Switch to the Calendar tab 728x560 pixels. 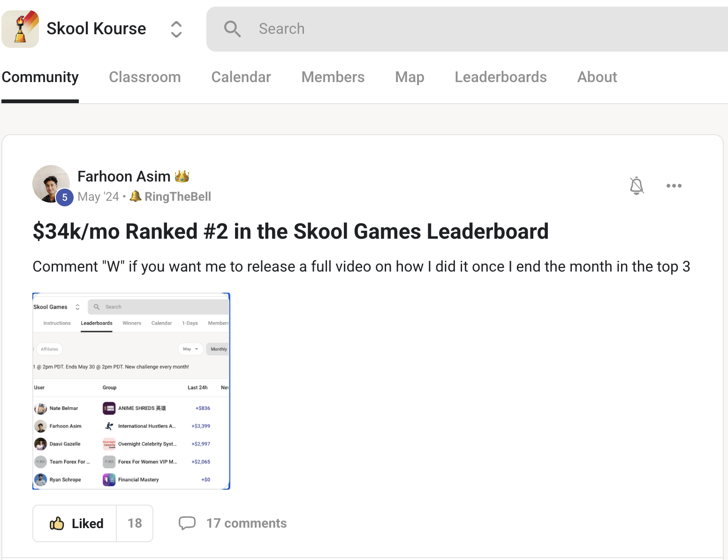coord(241,77)
